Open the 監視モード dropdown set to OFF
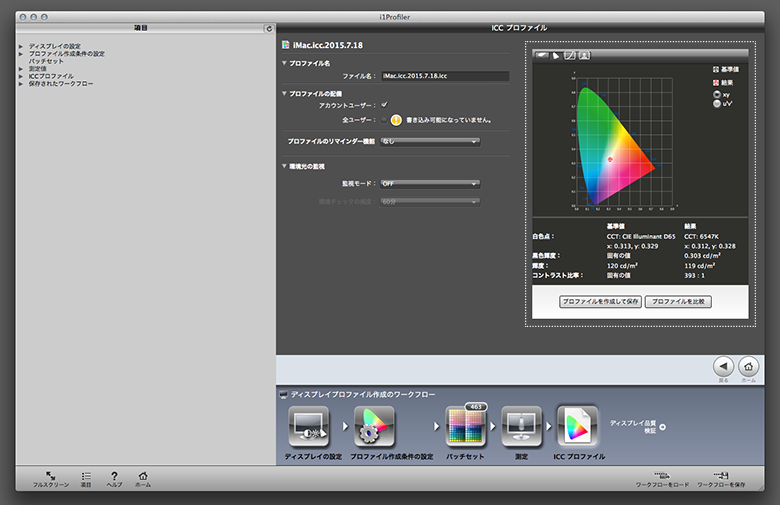 (x=430, y=184)
